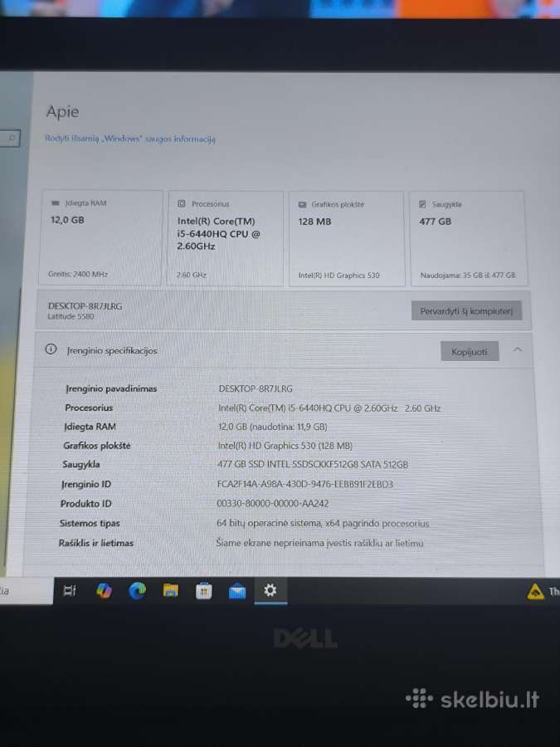Click the Greitis: 2400 MHz text

tap(78, 274)
